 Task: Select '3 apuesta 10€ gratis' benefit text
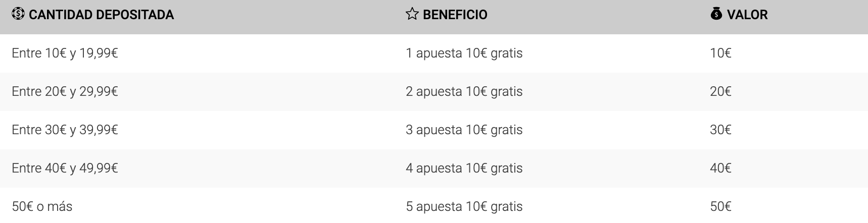coord(464,130)
